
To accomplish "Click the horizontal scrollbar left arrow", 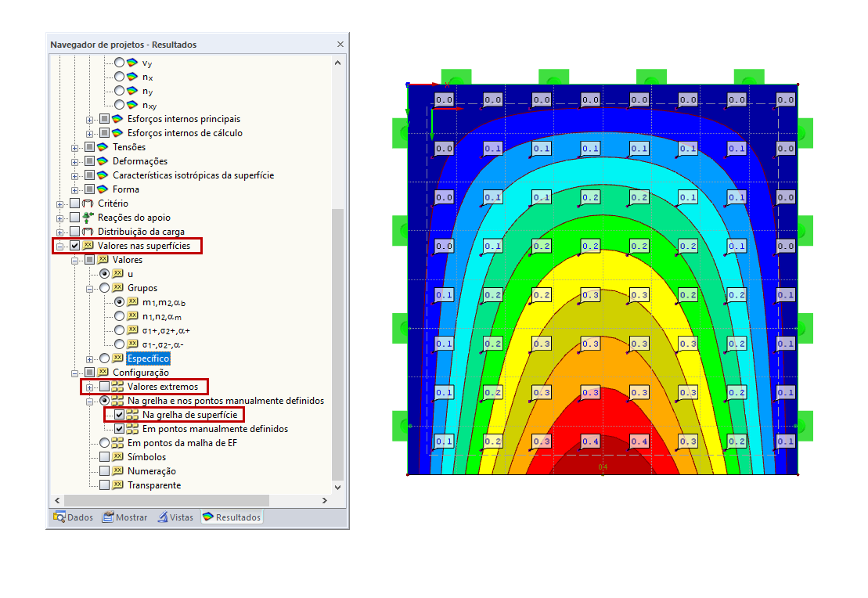I will pos(57,500).
